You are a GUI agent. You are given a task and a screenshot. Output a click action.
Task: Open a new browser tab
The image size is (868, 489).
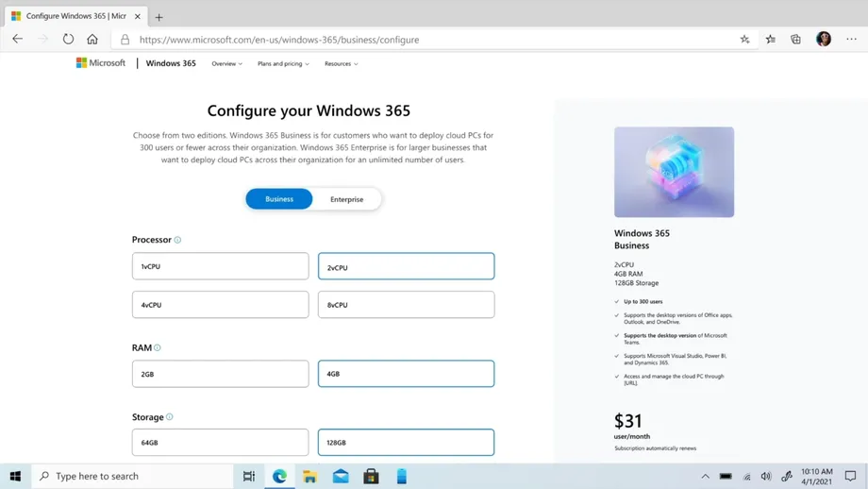pyautogui.click(x=159, y=17)
